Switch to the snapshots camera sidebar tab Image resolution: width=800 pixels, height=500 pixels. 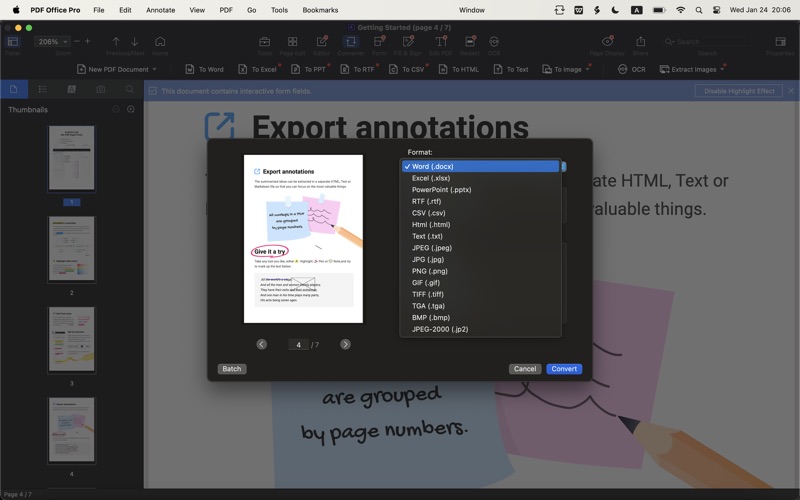(101, 89)
